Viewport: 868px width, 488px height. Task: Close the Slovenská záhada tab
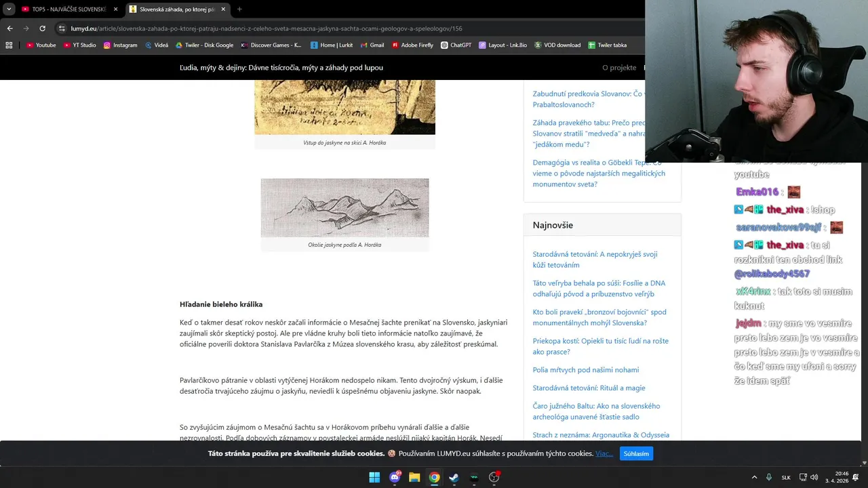tap(222, 9)
